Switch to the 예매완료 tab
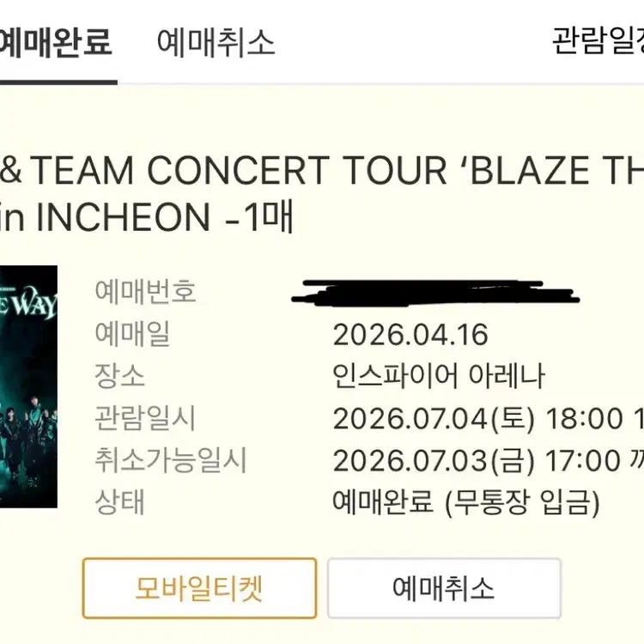 coord(56,42)
